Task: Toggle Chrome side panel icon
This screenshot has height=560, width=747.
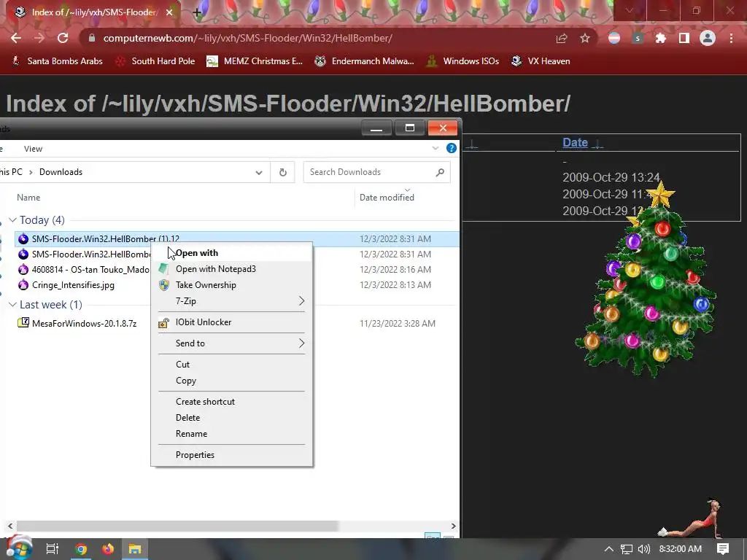Action: pos(684,38)
